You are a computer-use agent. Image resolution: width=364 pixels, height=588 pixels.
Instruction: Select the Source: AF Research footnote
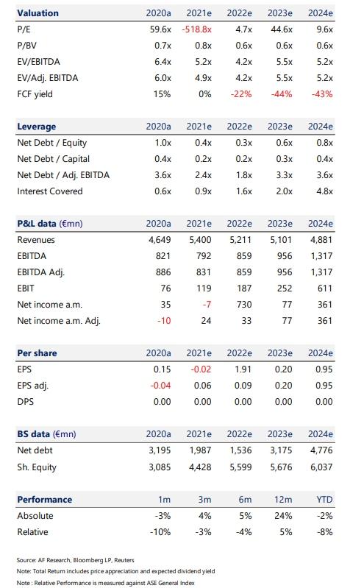(75, 560)
